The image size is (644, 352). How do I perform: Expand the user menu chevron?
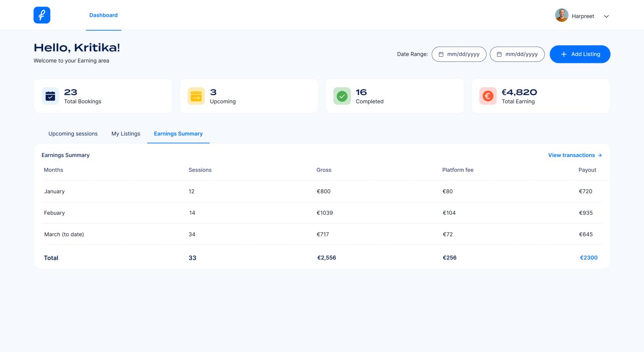[606, 16]
